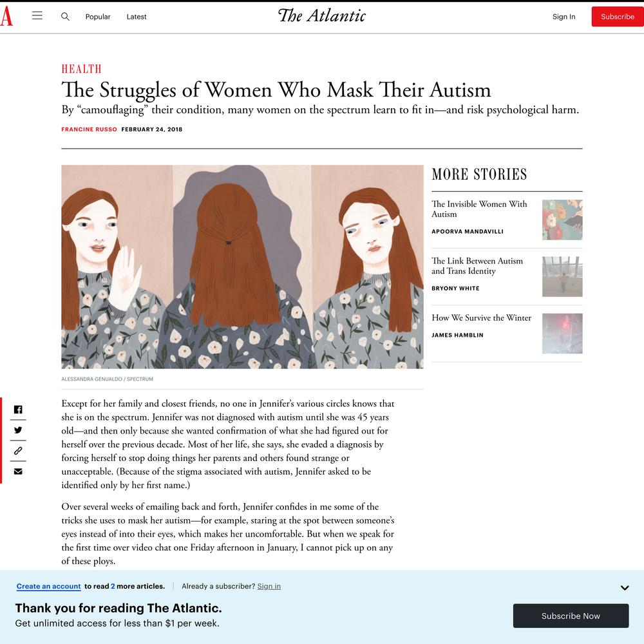Share the article on Facebook
The height and width of the screenshot is (644, 644).
18,410
